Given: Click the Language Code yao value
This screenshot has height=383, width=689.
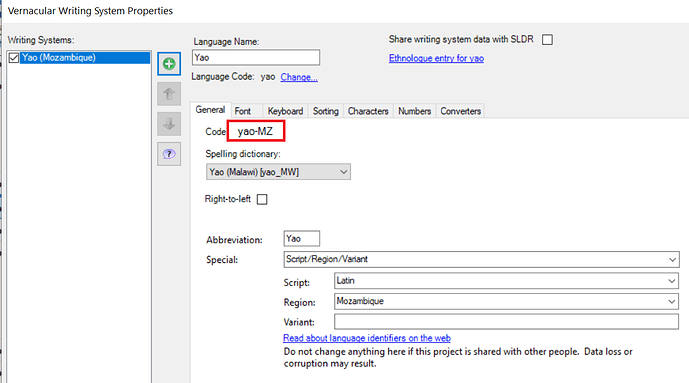Looking at the screenshot, I should tap(268, 77).
